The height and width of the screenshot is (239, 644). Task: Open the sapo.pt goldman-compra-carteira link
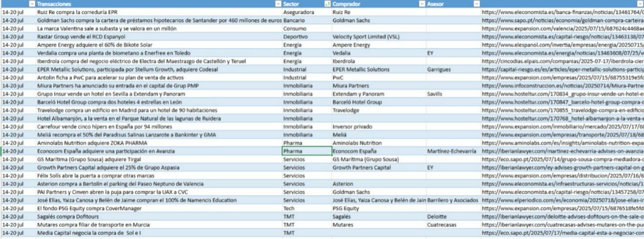pos(562,21)
